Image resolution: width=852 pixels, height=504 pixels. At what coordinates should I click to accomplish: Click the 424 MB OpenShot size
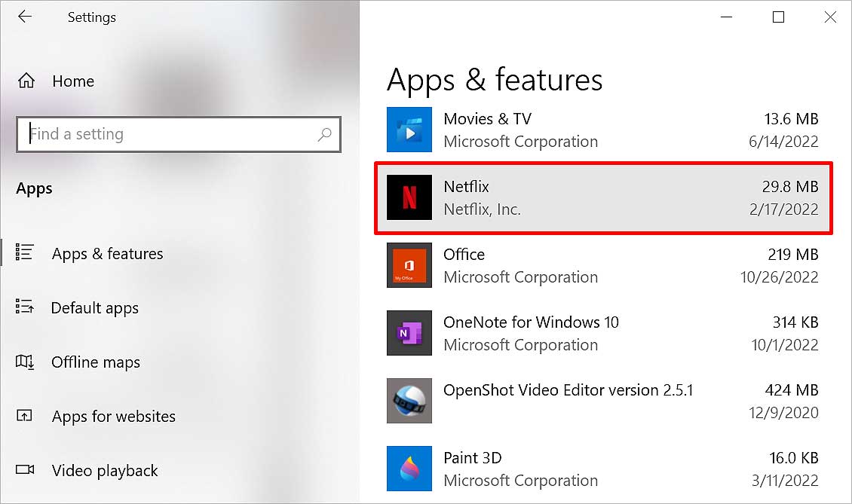click(792, 390)
